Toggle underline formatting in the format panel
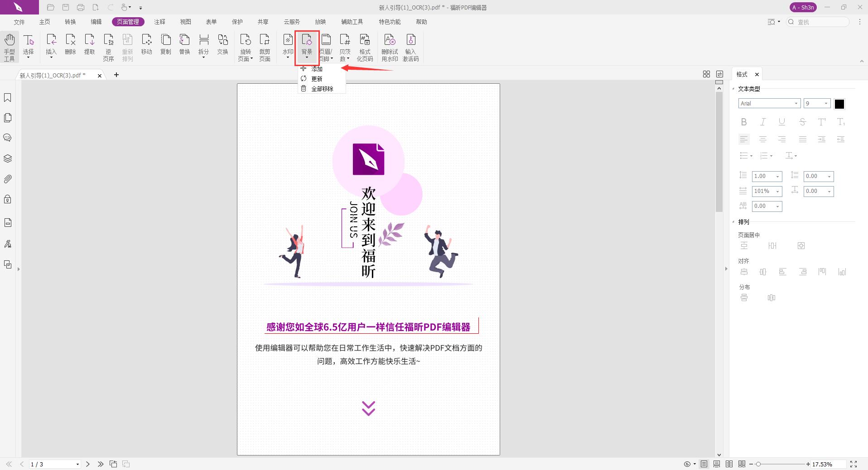The image size is (868, 470). [781, 121]
